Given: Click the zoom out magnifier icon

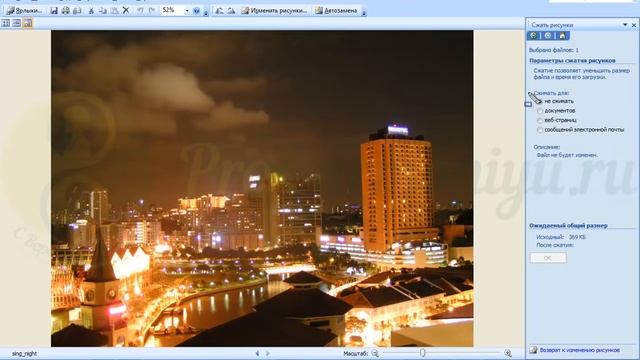Looking at the screenshot, I should 375,353.
